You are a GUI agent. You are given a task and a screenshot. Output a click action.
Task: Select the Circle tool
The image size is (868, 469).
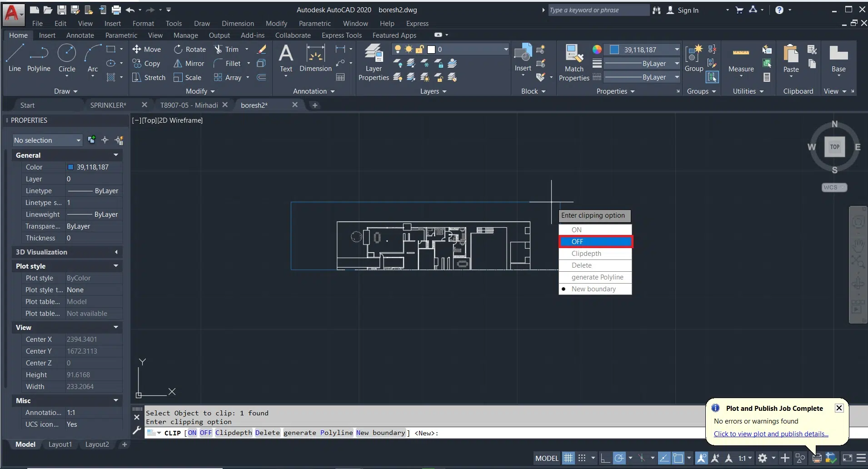pos(67,58)
